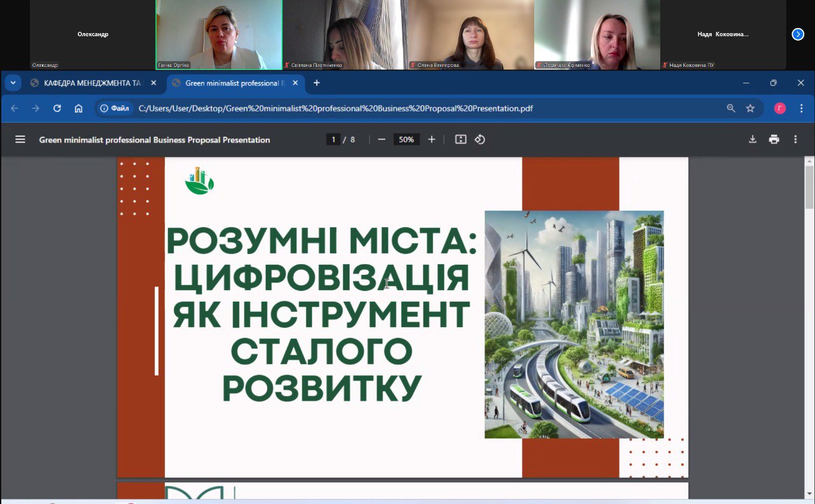Bookmark this page with the star icon
This screenshot has width=815, height=504.
pos(750,108)
